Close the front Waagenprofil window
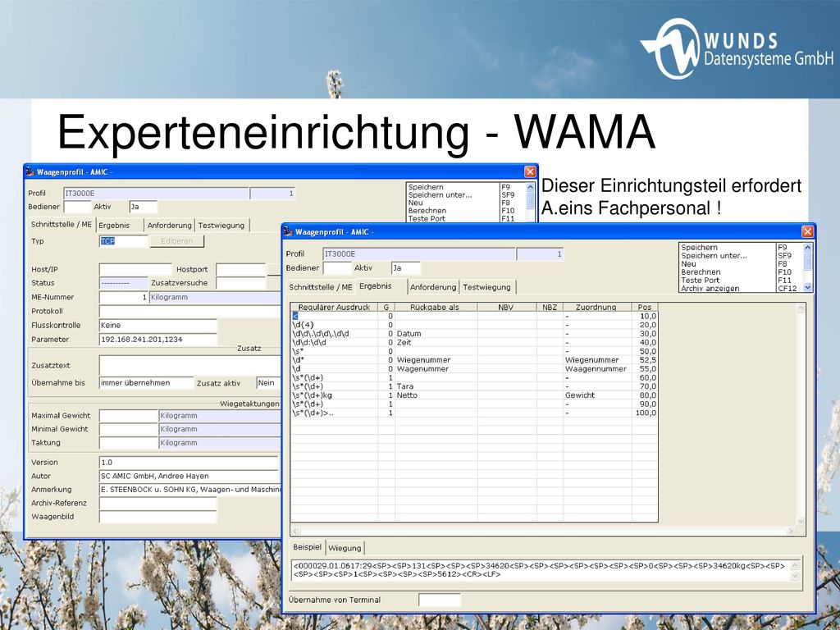The width and height of the screenshot is (840, 630). coord(807,231)
